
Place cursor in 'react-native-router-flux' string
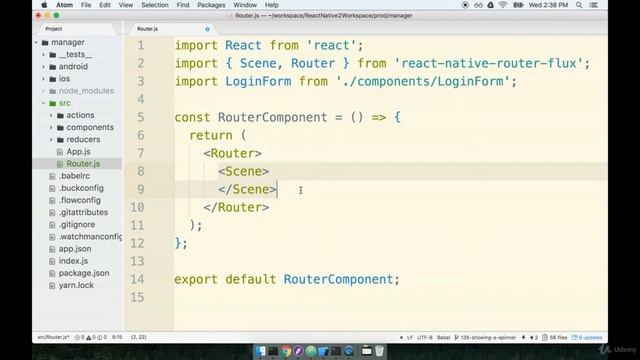tap(489, 64)
